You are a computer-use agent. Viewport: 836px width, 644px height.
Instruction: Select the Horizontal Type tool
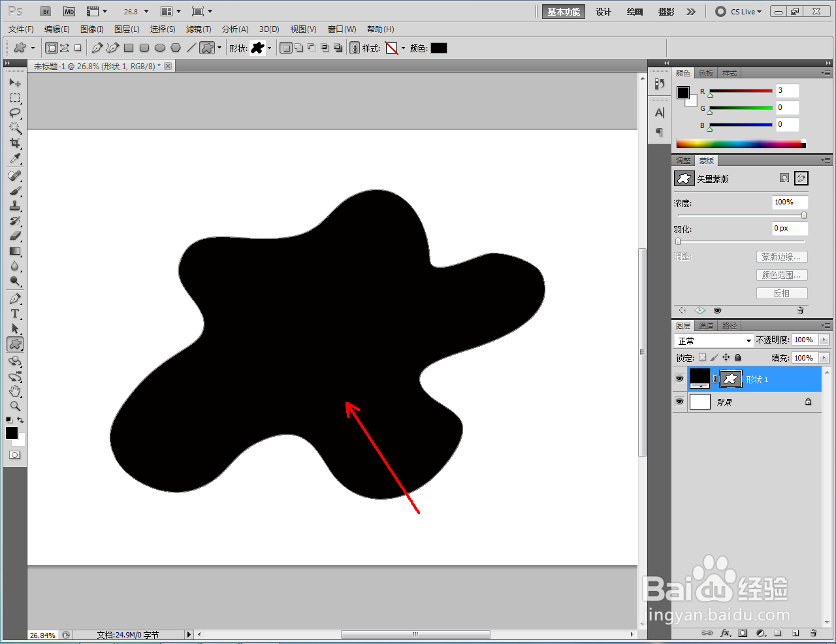(x=15, y=314)
